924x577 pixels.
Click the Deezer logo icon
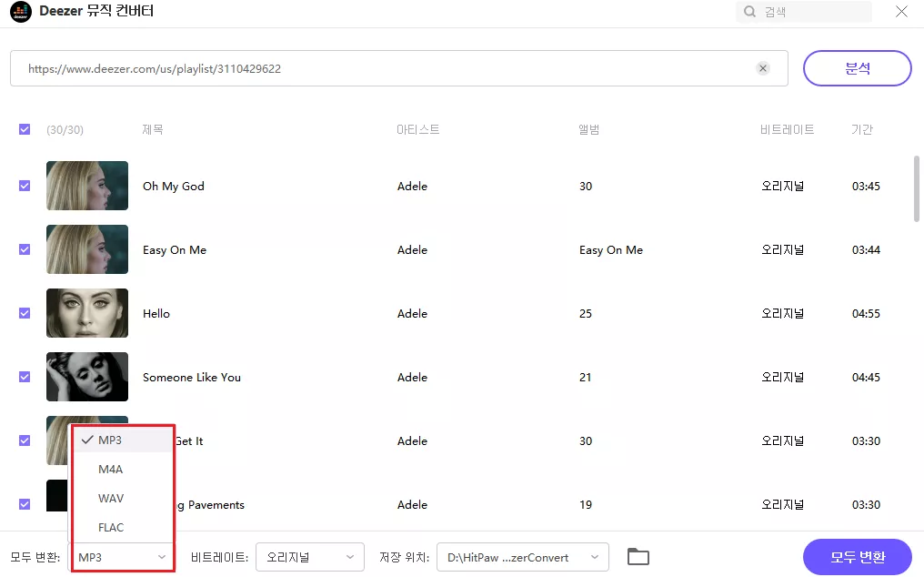(21, 11)
